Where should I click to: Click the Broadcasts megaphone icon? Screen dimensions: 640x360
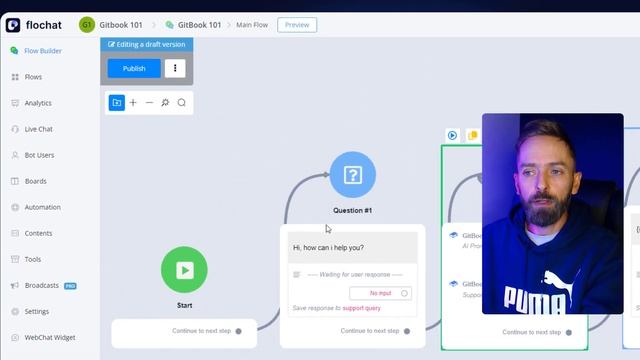pos(15,285)
